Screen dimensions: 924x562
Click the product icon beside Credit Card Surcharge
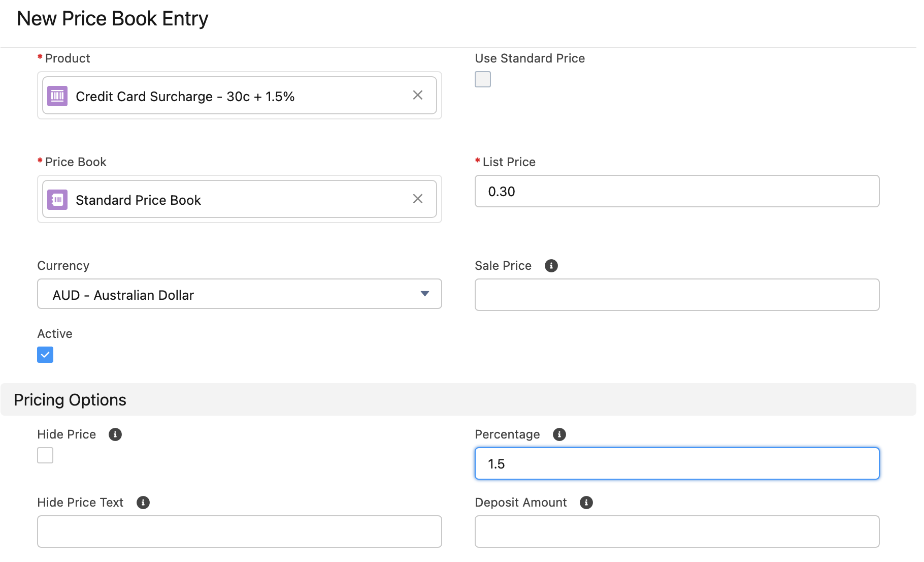[57, 96]
